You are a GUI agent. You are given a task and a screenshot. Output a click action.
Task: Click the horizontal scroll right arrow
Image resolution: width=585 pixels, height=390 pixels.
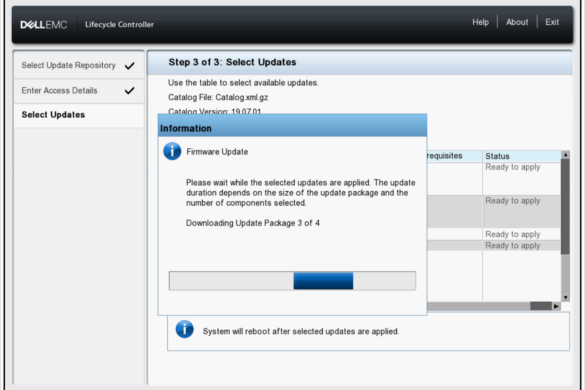[556, 306]
